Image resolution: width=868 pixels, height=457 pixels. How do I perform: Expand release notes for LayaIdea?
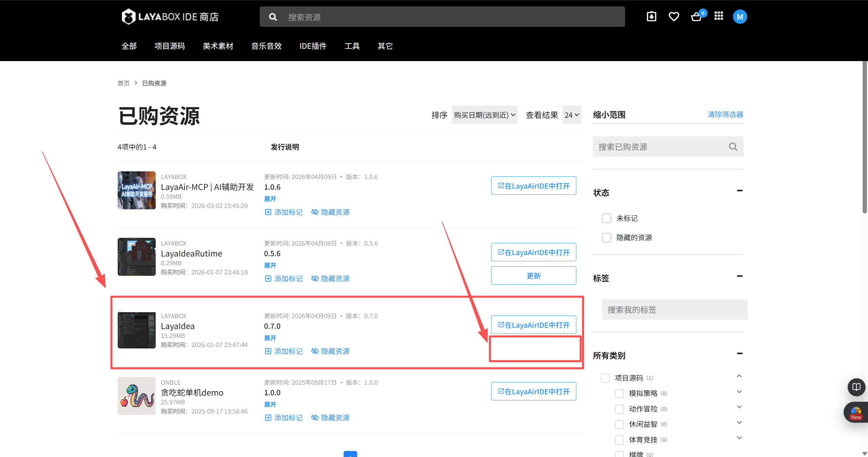point(270,338)
